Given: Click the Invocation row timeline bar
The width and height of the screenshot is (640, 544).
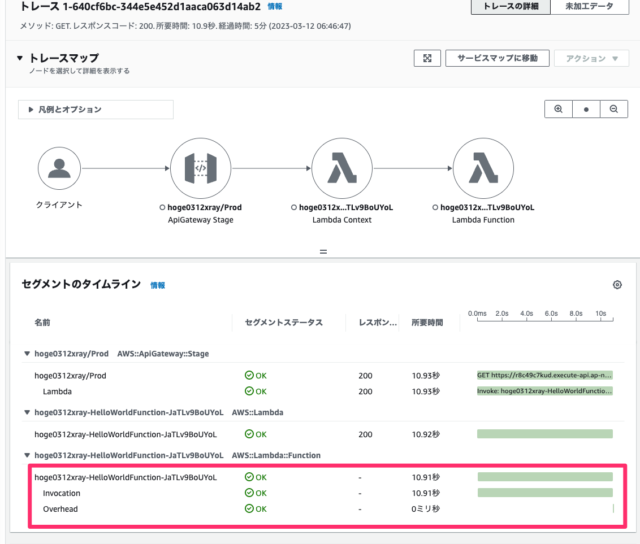Looking at the screenshot, I should click(545, 493).
